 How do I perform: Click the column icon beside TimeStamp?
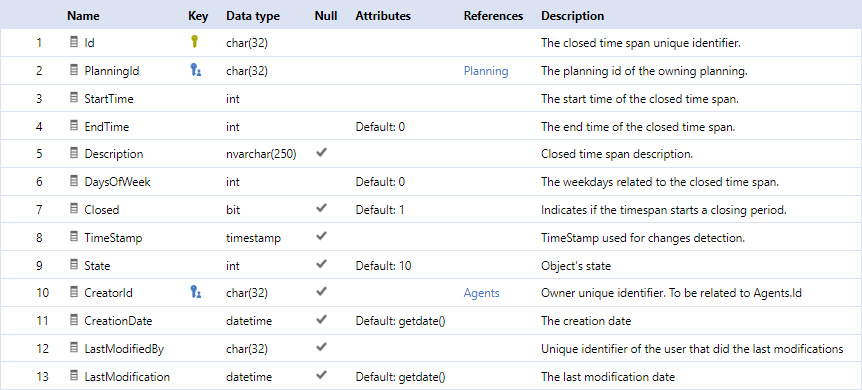click(74, 237)
